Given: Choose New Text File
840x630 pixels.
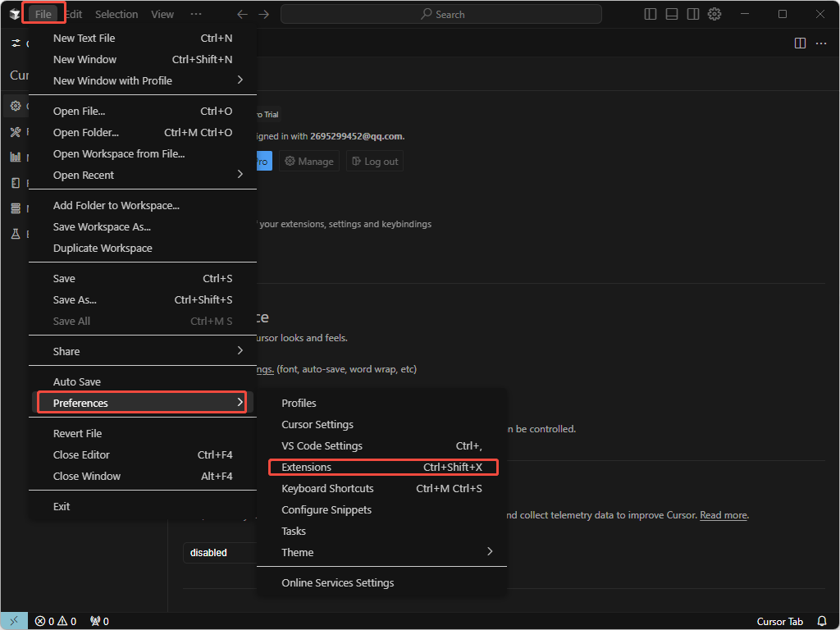Looking at the screenshot, I should pos(143,38).
